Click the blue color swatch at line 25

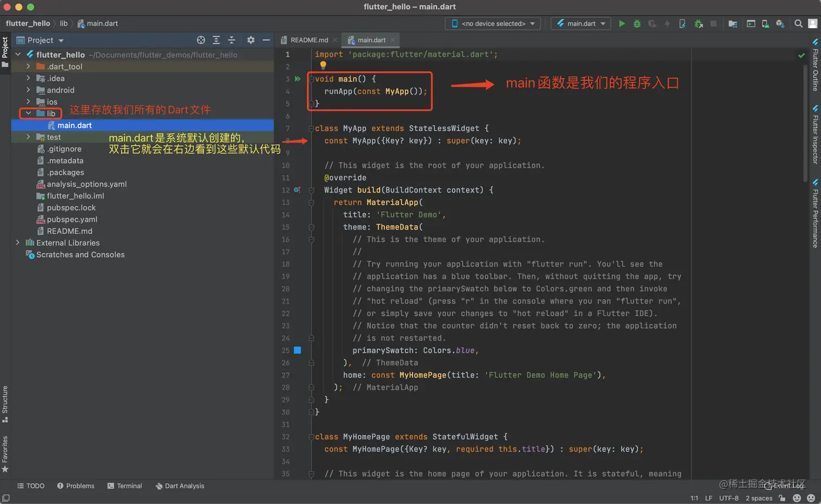[298, 350]
